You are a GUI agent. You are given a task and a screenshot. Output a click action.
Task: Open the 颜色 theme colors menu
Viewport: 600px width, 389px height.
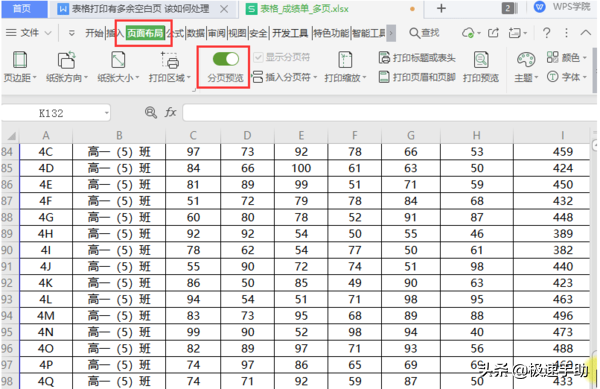point(567,58)
